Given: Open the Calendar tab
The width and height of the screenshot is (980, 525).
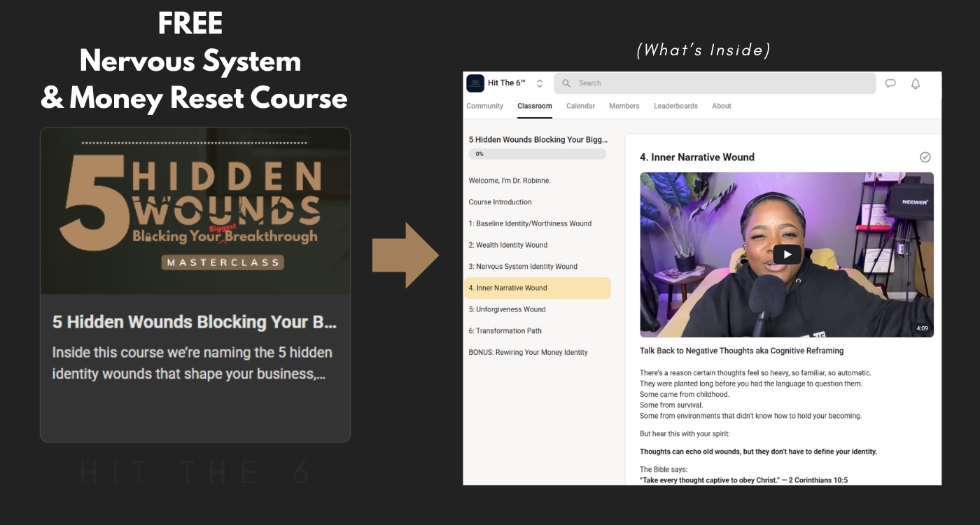Looking at the screenshot, I should pyautogui.click(x=580, y=106).
